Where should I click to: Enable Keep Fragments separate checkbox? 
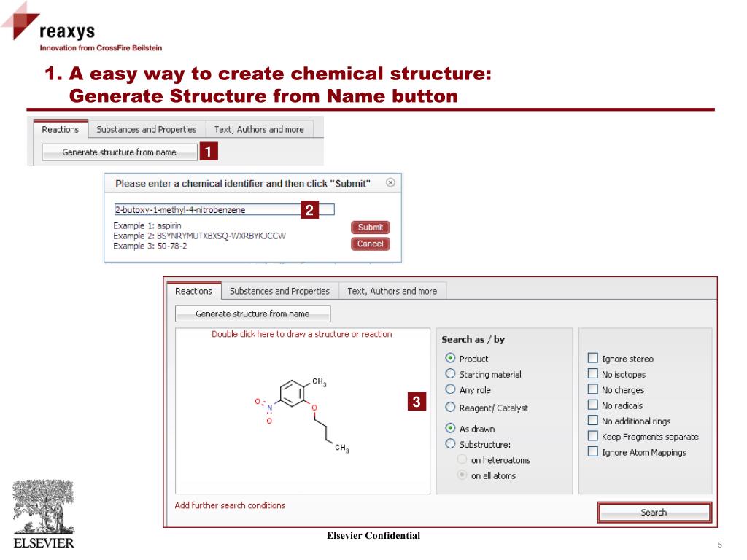592,436
